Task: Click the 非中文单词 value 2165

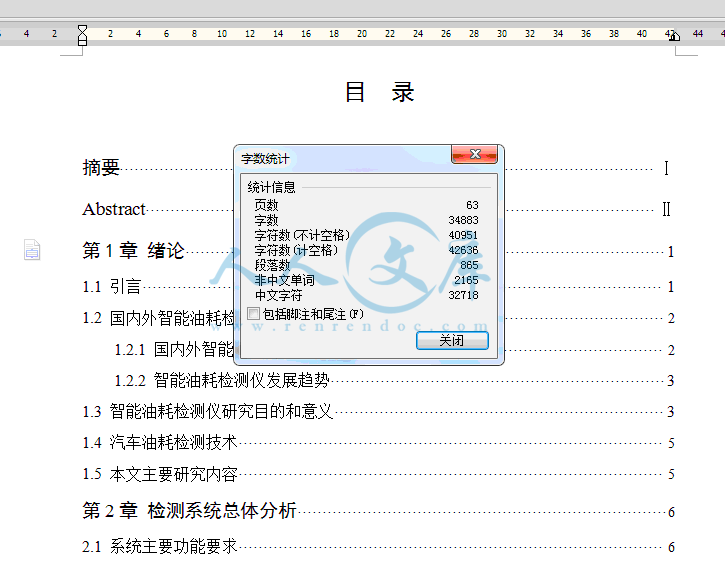Action: click(467, 280)
